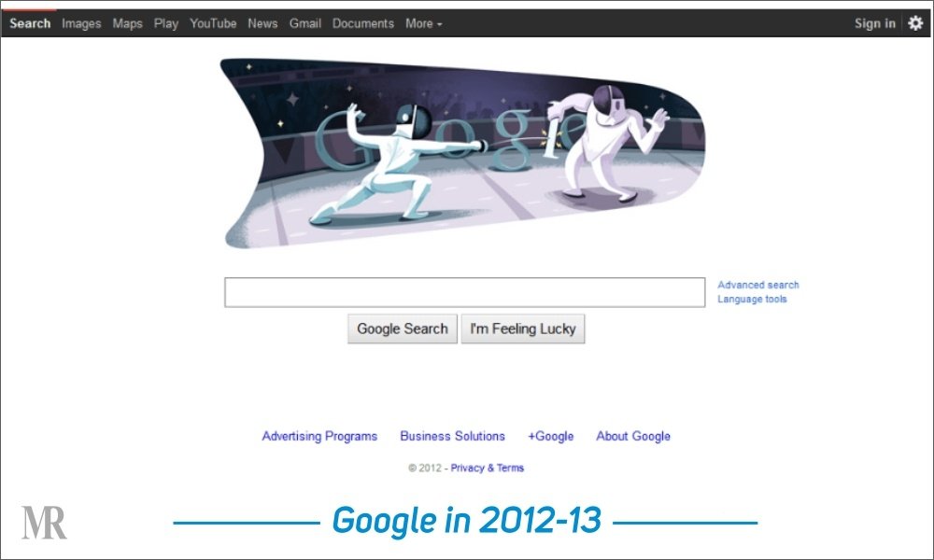Viewport: 934px width, 560px height.
Task: Open Documents in the top bar
Action: (362, 24)
